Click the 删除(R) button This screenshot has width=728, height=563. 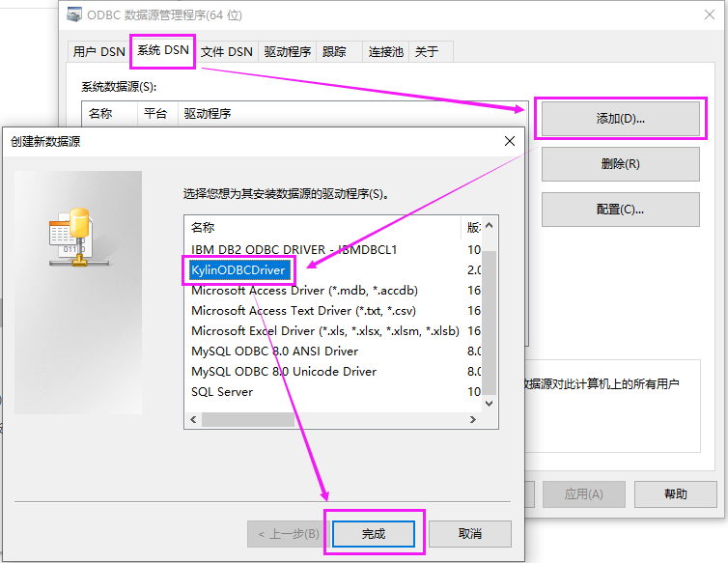[x=620, y=164]
